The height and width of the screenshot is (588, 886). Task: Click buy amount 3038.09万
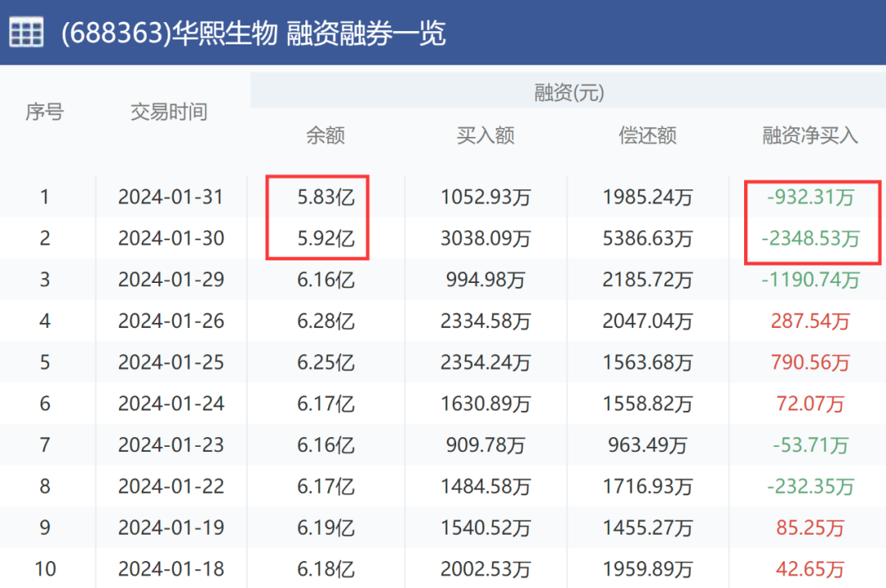[x=486, y=238]
